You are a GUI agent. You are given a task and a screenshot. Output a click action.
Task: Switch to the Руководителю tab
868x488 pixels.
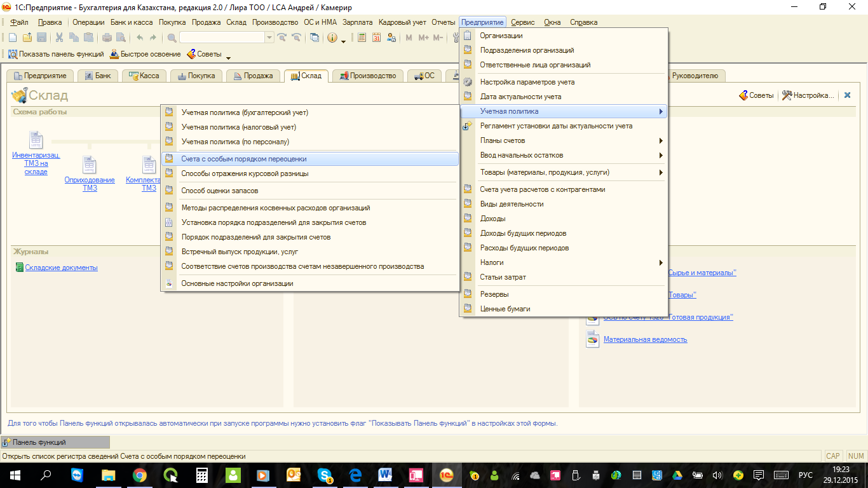pos(694,76)
